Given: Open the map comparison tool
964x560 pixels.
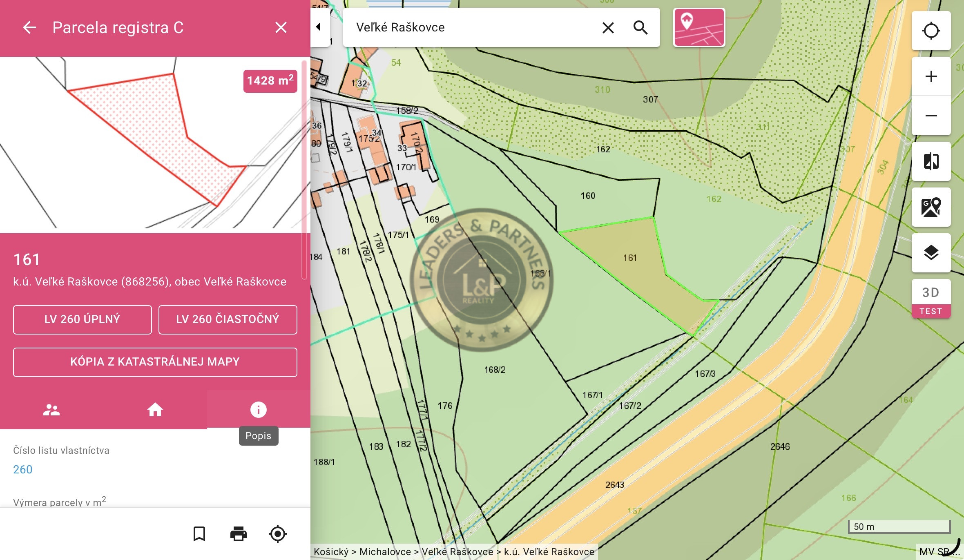Looking at the screenshot, I should [x=931, y=161].
